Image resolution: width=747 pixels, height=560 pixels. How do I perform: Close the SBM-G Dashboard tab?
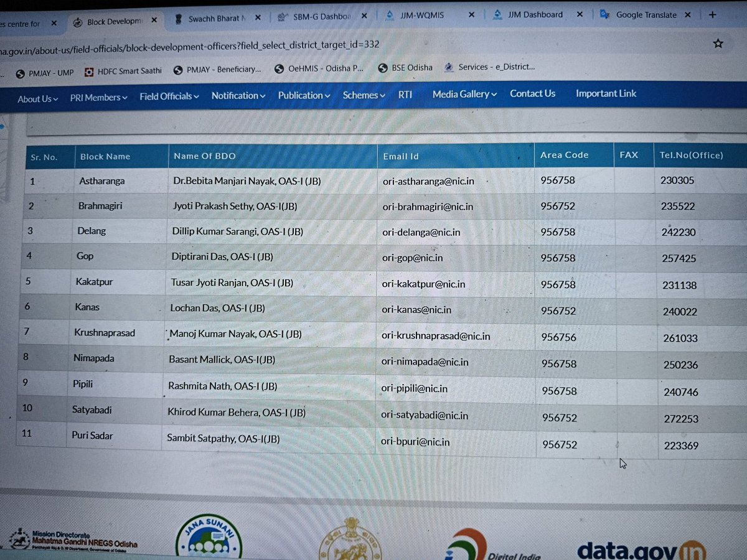tap(364, 16)
